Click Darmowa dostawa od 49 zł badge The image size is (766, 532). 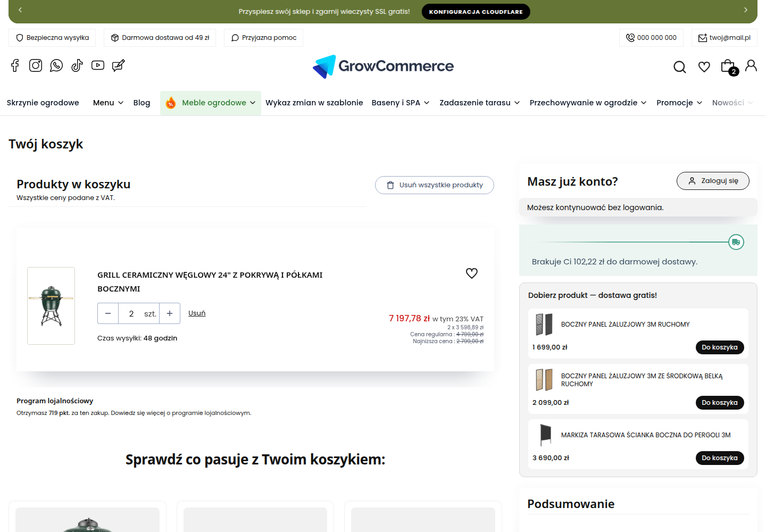[x=160, y=38]
